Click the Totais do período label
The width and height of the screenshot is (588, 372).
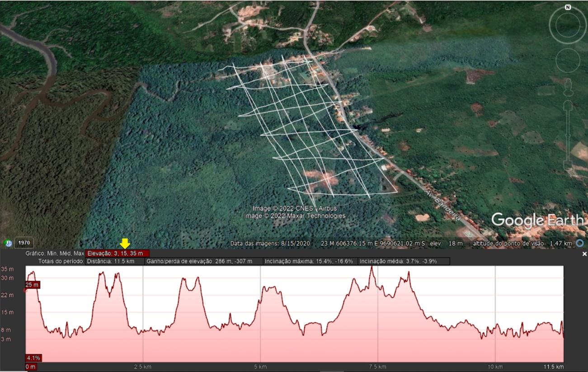(x=61, y=261)
